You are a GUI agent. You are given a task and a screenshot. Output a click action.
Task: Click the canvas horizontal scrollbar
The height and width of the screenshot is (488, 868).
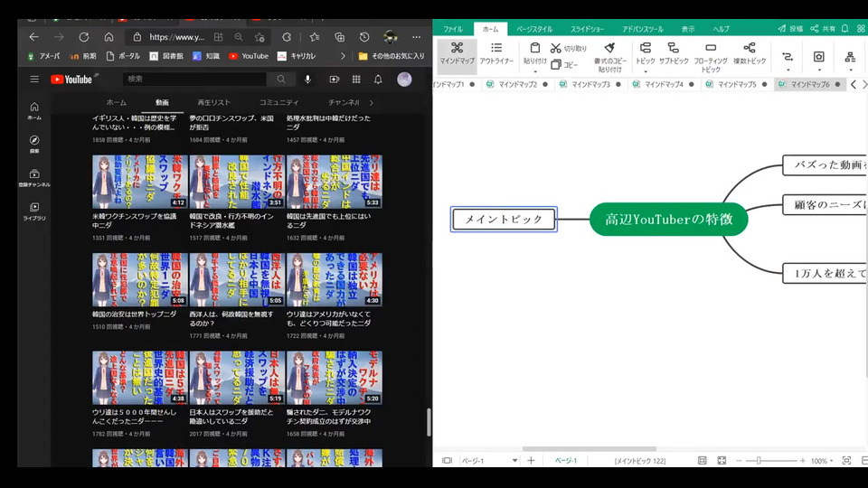click(589, 449)
